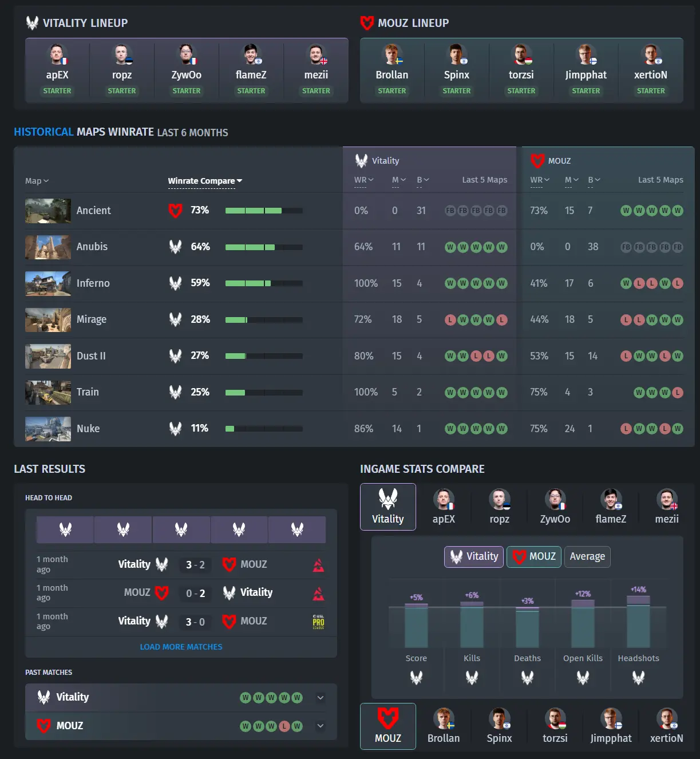700x759 pixels.
Task: Click MOUZ heart logo in MOUZ Lineup heading
Action: tap(367, 23)
